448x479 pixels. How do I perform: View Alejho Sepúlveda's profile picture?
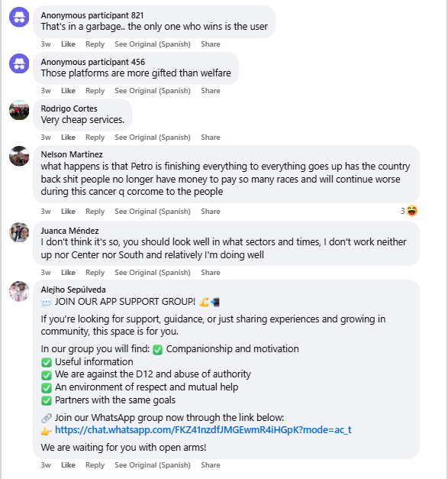pos(19,291)
